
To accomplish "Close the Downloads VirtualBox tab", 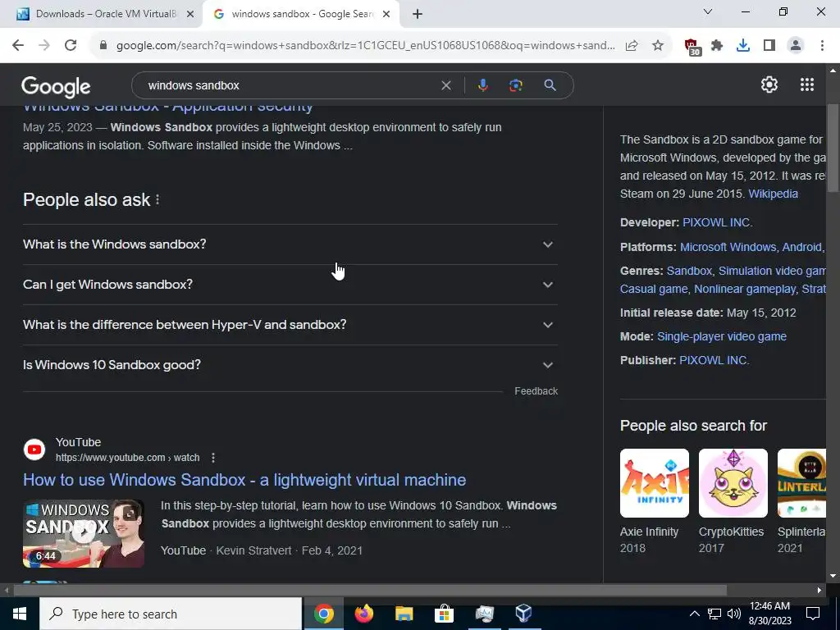I will coord(190,14).
